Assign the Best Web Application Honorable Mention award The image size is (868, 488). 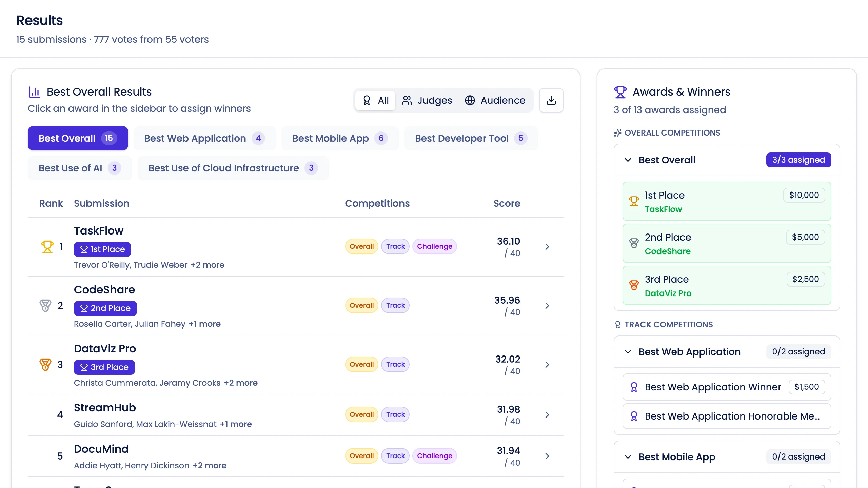[726, 416]
